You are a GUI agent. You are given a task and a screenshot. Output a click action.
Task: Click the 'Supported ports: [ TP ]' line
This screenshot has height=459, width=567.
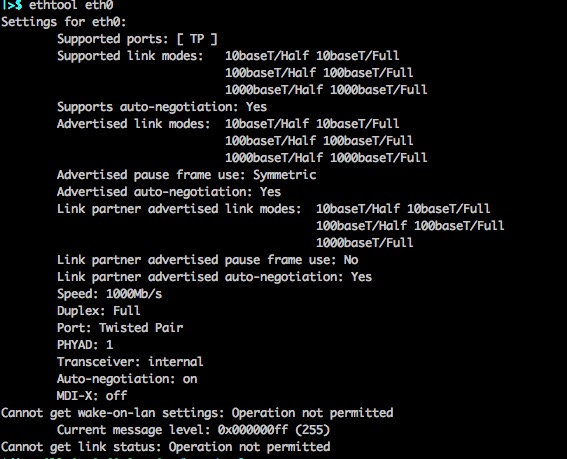[x=137, y=39]
